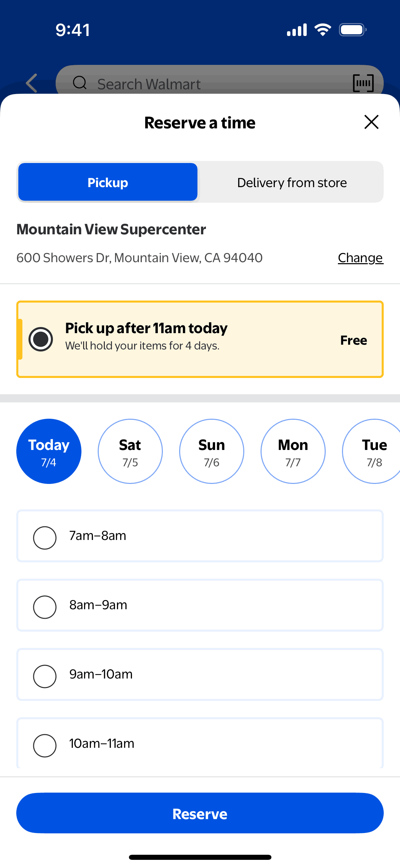
Task: Tap the search magnifier icon
Action: (x=80, y=83)
